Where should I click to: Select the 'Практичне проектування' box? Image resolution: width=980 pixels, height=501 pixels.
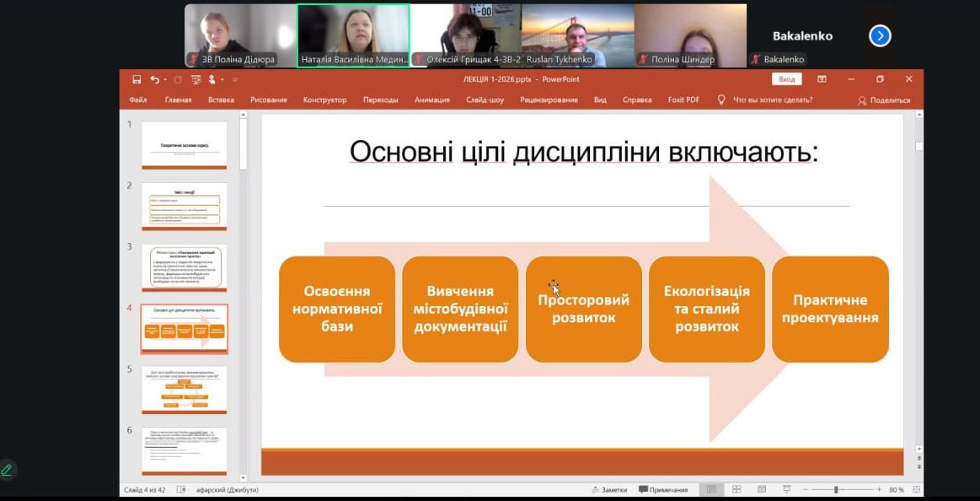tap(831, 309)
